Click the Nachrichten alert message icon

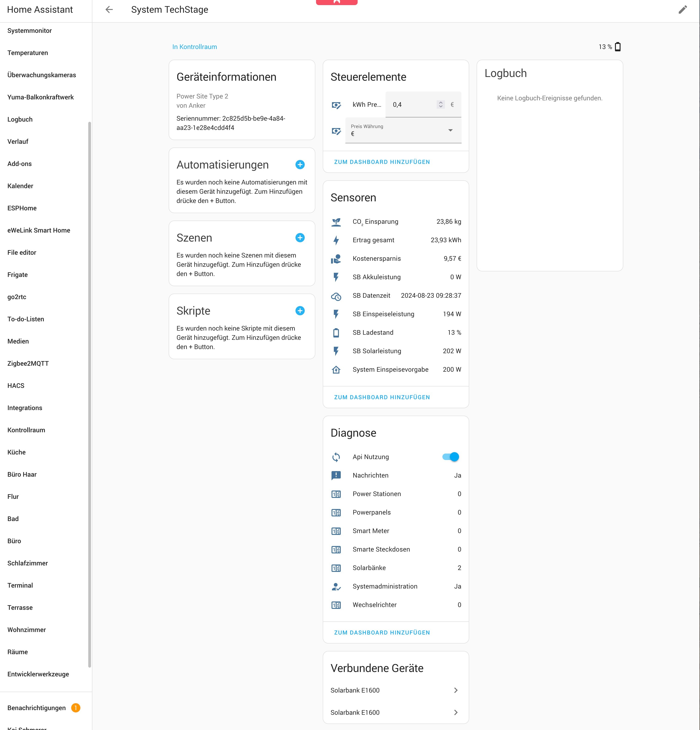coord(336,476)
